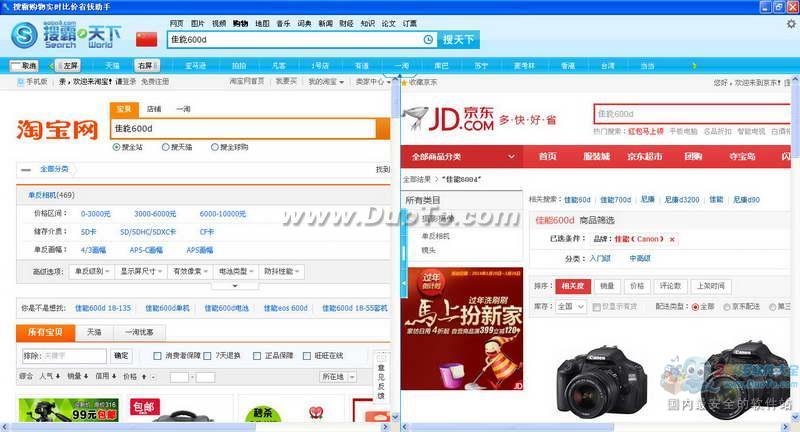Open 显示屏尺寸 dropdown
Screen dimensions: 800x432
coord(141,271)
